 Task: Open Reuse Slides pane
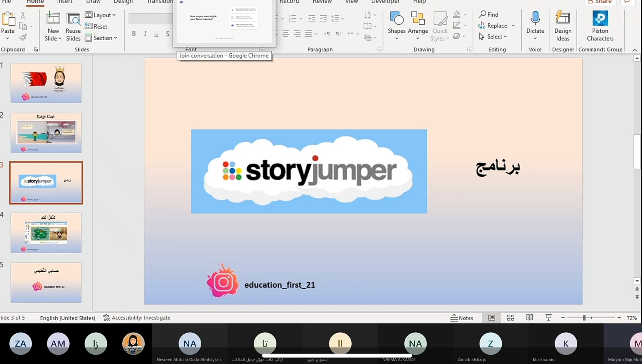coord(73,26)
